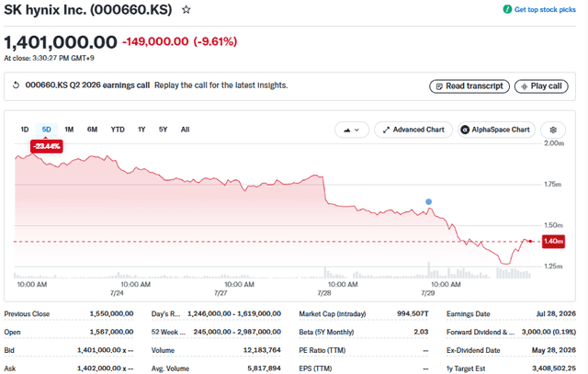Click the Bid value 1,401,000.00
Screen dimensions: 588x374
coord(105,350)
